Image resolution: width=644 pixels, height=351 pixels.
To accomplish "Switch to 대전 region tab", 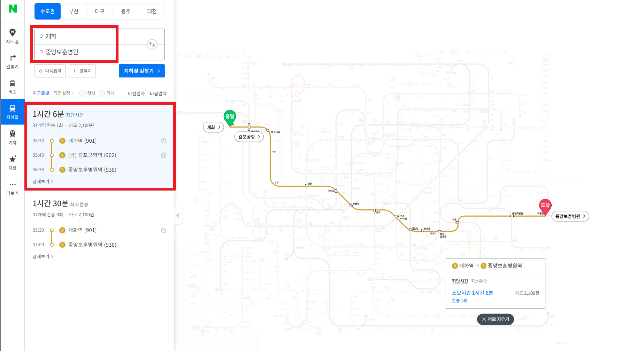I will pos(152,11).
